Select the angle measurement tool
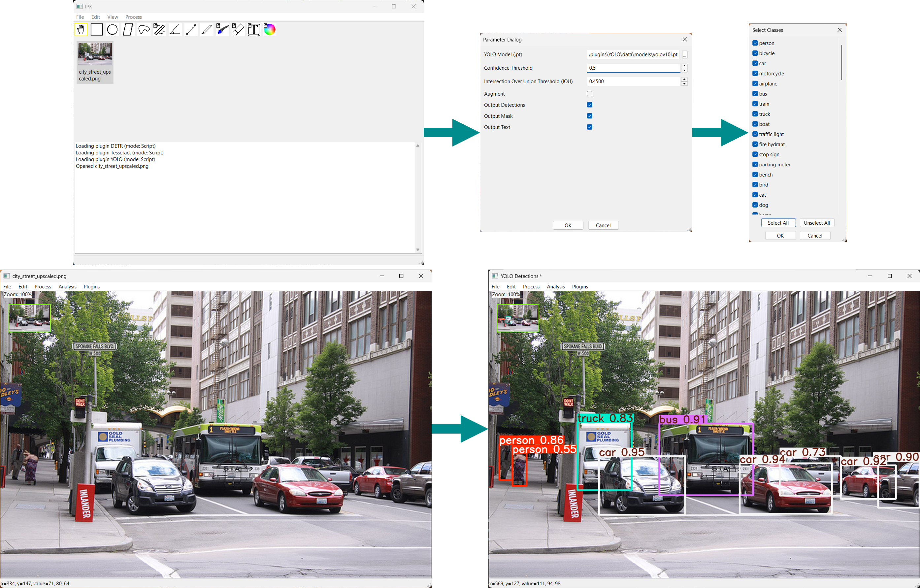Screen dimensions: 920x588 click(175, 29)
